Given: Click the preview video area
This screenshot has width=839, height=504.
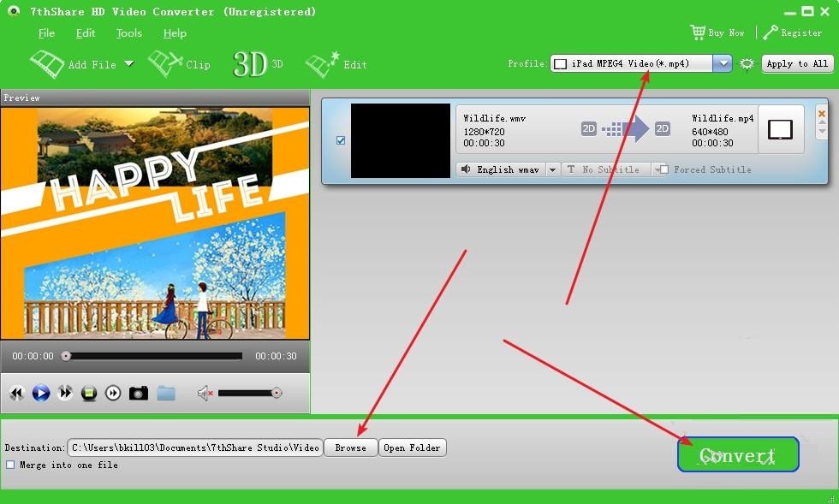Looking at the screenshot, I should (x=155, y=223).
